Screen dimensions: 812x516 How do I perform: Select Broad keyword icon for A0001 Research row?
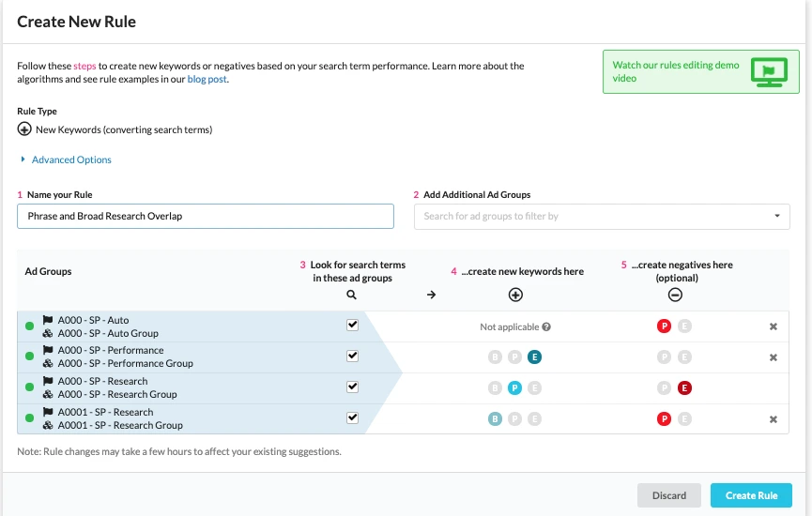tap(495, 419)
